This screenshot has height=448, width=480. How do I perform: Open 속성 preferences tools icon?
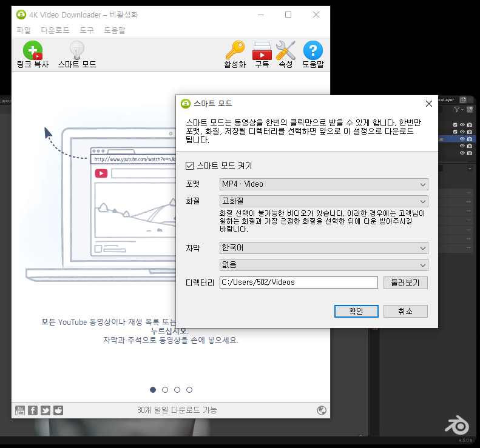point(285,50)
